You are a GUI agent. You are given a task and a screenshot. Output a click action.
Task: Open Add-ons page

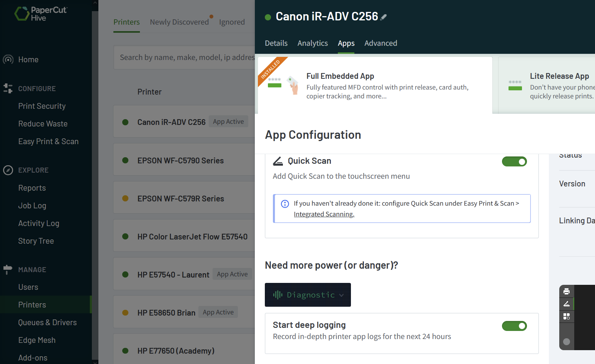33,358
